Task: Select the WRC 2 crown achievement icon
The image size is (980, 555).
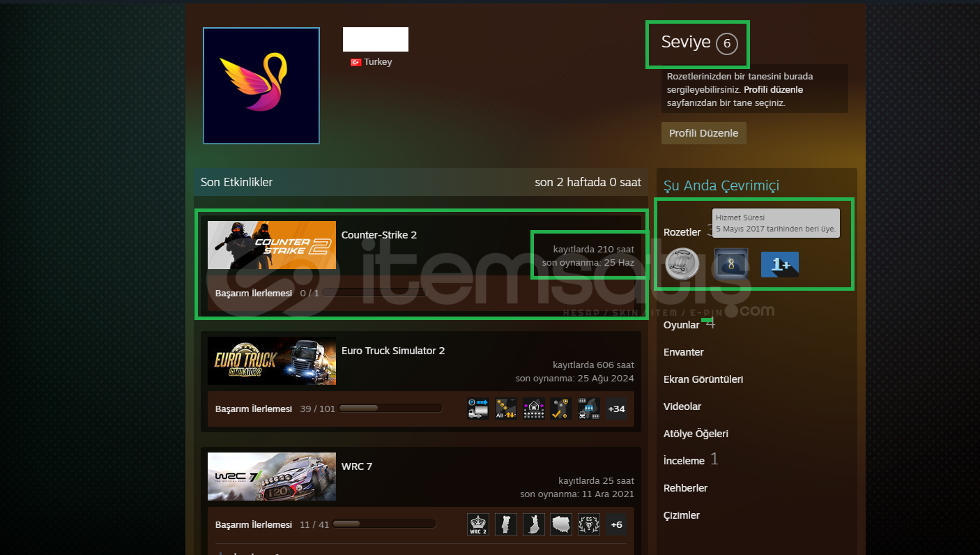Action: tap(478, 524)
